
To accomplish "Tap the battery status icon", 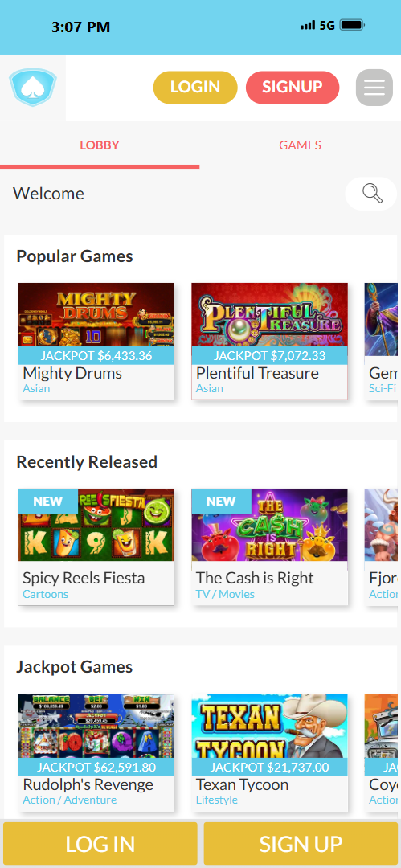I will (352, 25).
